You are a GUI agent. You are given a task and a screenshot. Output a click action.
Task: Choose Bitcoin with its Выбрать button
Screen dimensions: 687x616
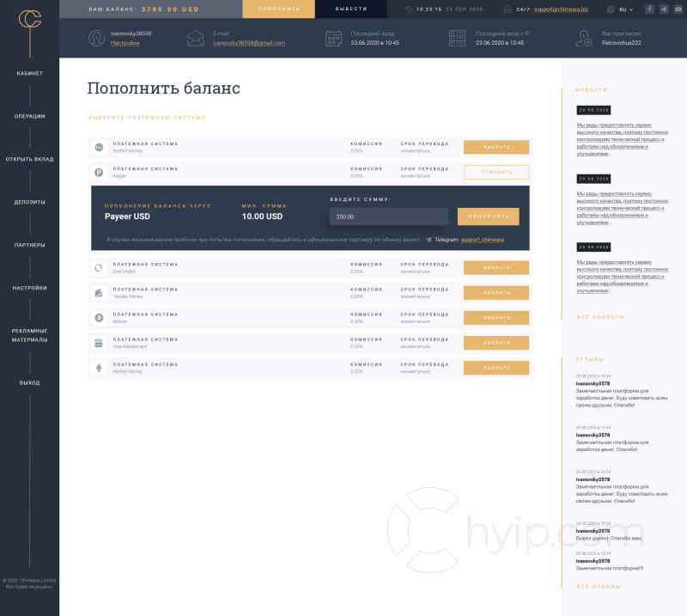tap(496, 318)
